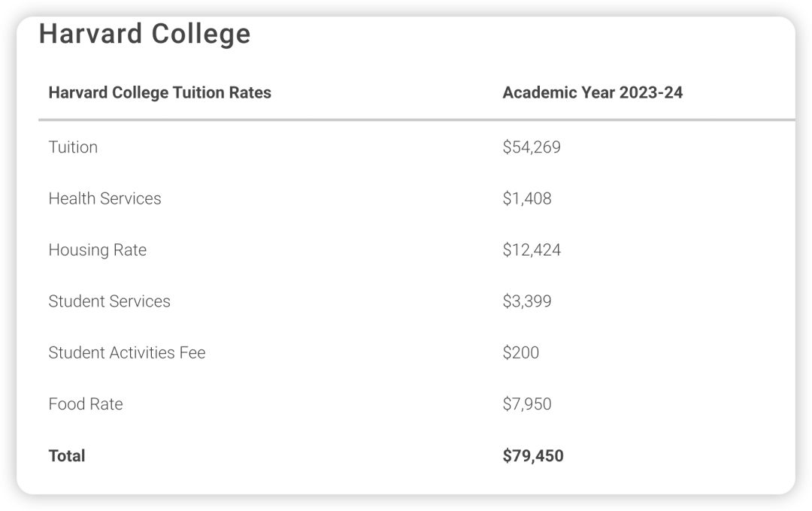
Task: Select the Health Services row label
Action: tap(105, 198)
